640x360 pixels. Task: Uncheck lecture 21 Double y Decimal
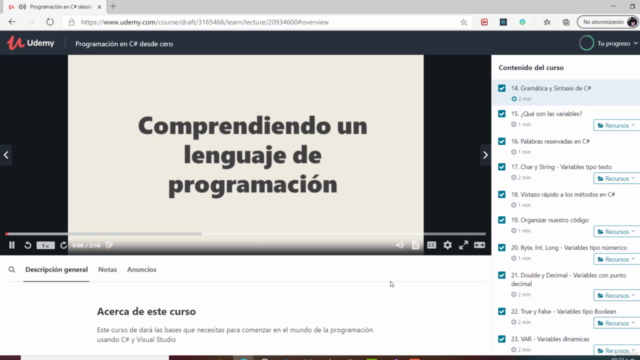(x=502, y=275)
